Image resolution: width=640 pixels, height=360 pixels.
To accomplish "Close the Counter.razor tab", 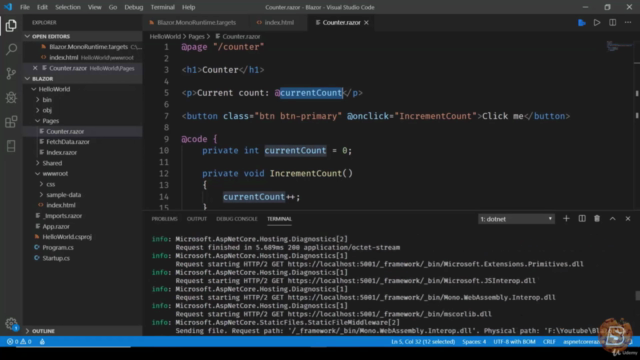I will (x=366, y=22).
